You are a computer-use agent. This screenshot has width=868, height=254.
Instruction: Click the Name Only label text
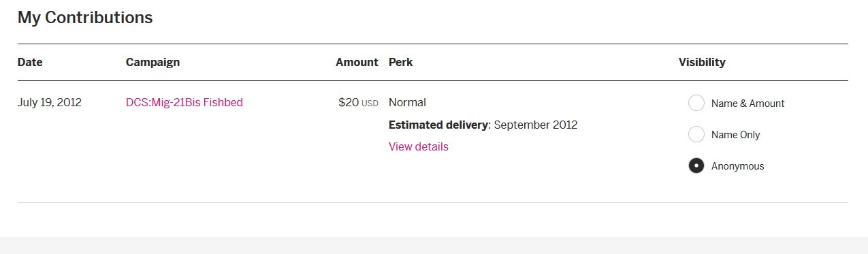(735, 135)
